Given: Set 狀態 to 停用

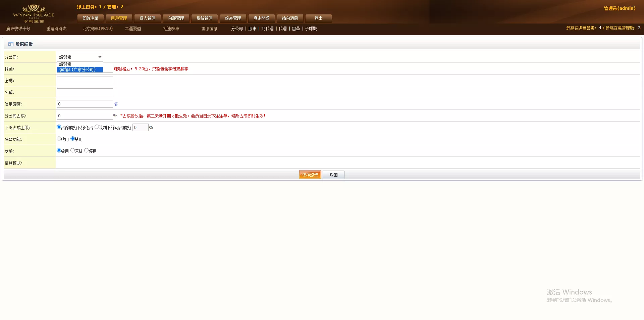Looking at the screenshot, I should point(87,150).
